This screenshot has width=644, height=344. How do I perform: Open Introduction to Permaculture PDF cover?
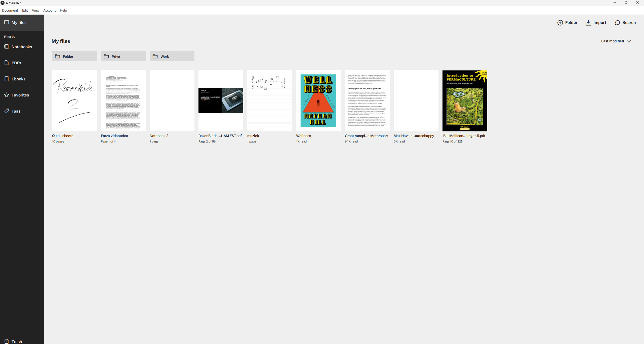465,101
